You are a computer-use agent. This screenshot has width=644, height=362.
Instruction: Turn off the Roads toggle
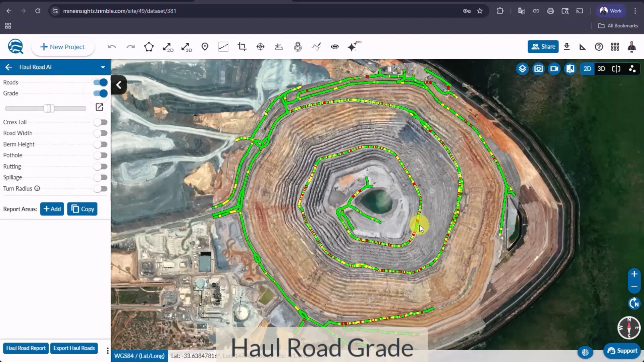click(100, 82)
